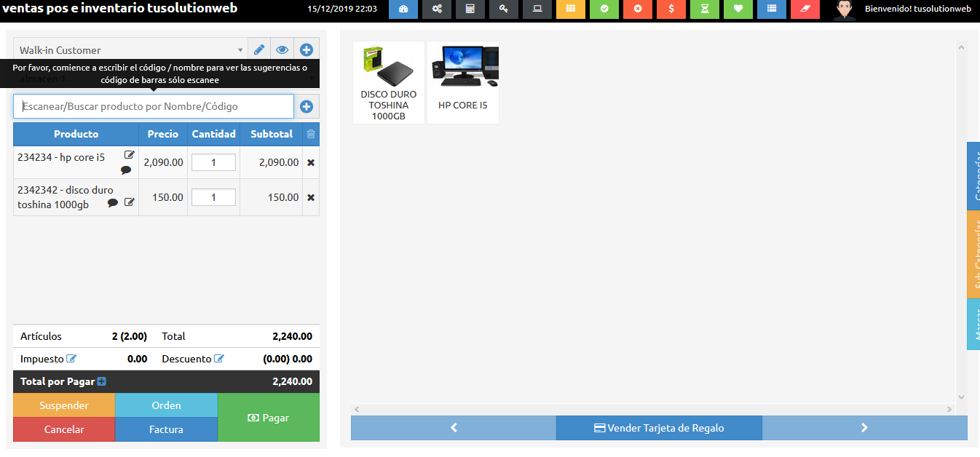Viewport: 980px width, 457px height.
Task: Open the calculator from the top toolbar
Action: pos(470,9)
